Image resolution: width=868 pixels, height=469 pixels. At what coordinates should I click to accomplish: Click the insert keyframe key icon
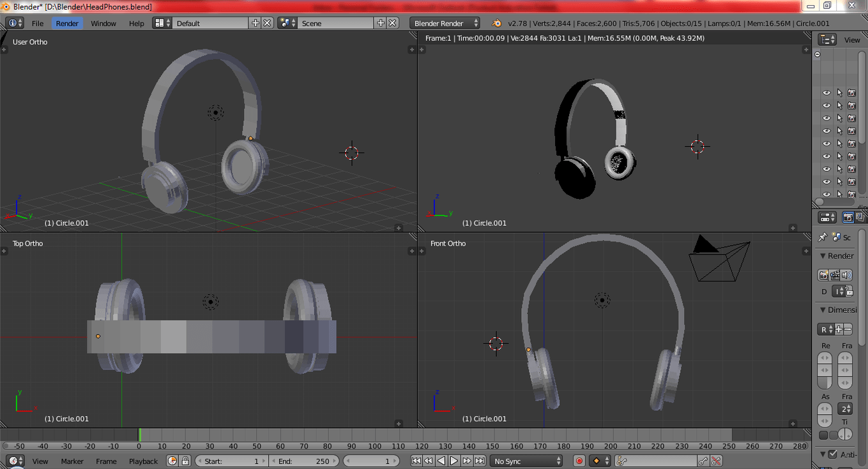click(703, 461)
